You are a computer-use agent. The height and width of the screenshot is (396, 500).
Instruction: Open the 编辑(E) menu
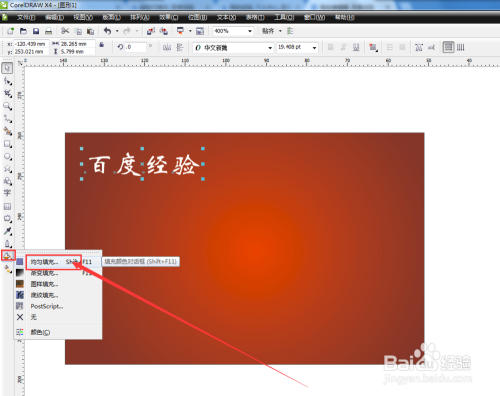point(54,17)
